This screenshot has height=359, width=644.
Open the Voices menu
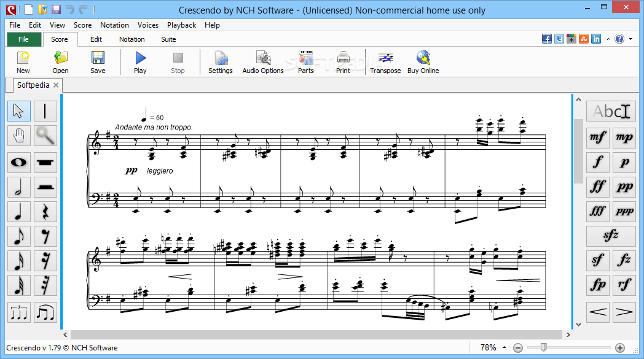(148, 25)
